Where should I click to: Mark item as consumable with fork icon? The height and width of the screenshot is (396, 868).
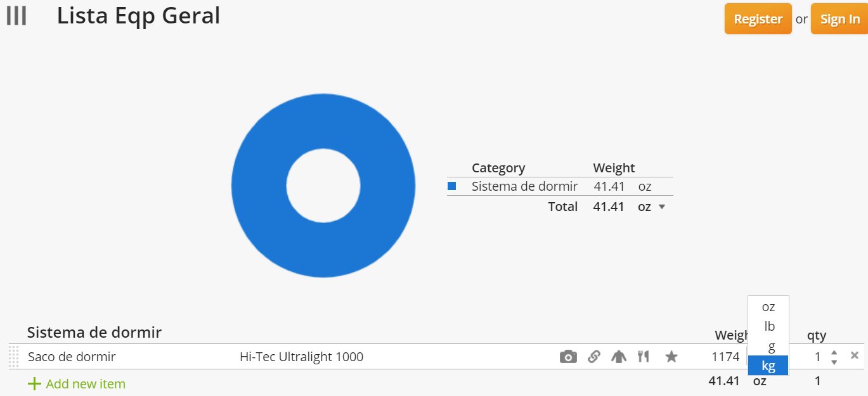click(x=644, y=357)
